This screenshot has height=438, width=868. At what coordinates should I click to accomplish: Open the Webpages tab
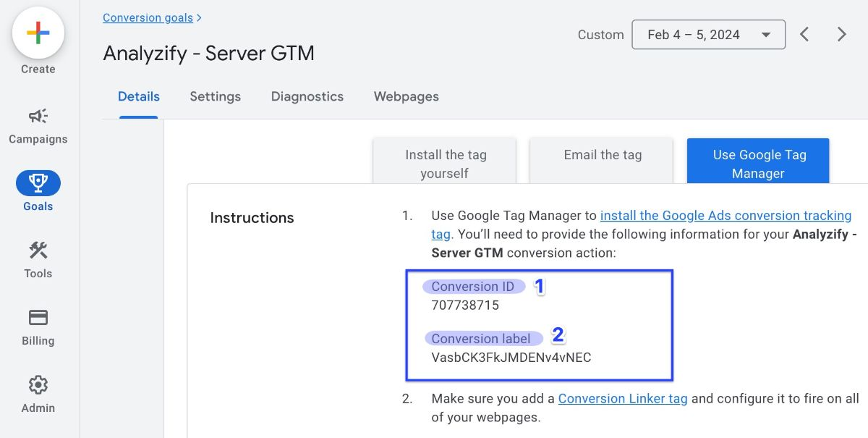[x=406, y=96]
